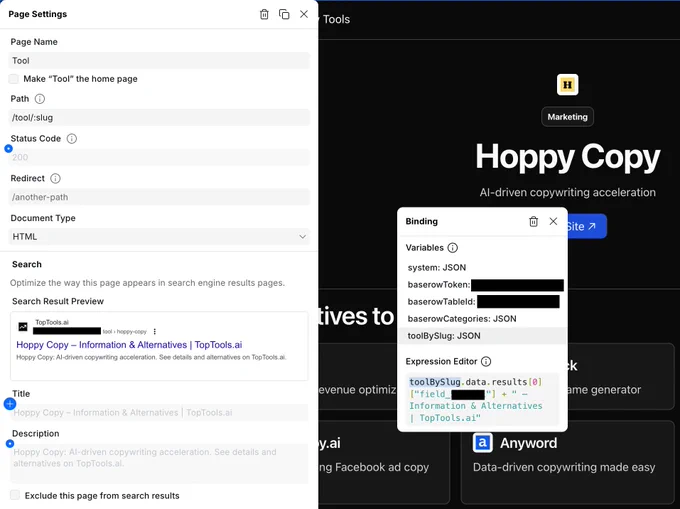Click the Hoppy Copy yellow H logo
This screenshot has width=680, height=509.
567,85
